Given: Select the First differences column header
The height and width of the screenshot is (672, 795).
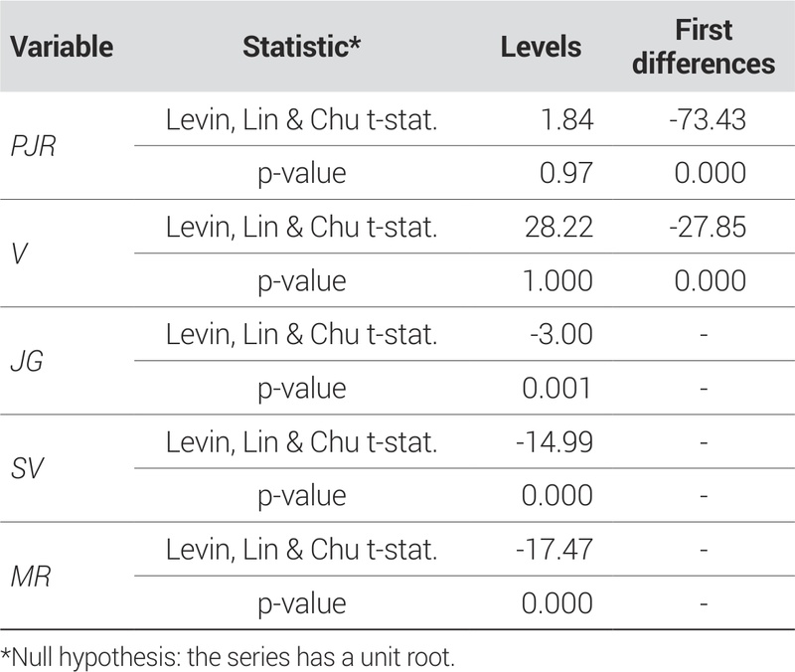Looking at the screenshot, I should tap(703, 46).
